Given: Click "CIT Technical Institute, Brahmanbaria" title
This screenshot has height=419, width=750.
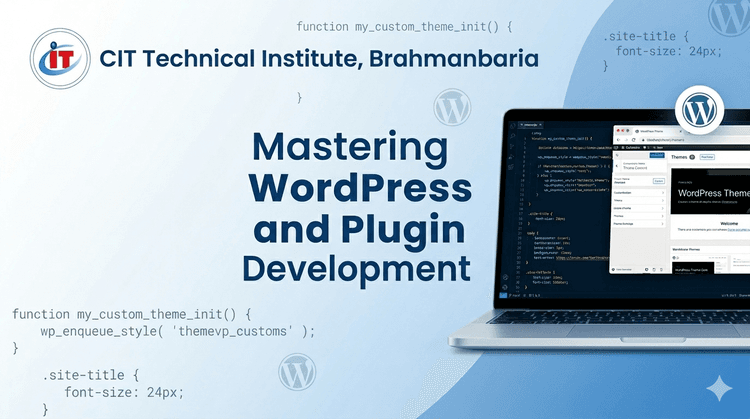Looking at the screenshot, I should pos(319,58).
